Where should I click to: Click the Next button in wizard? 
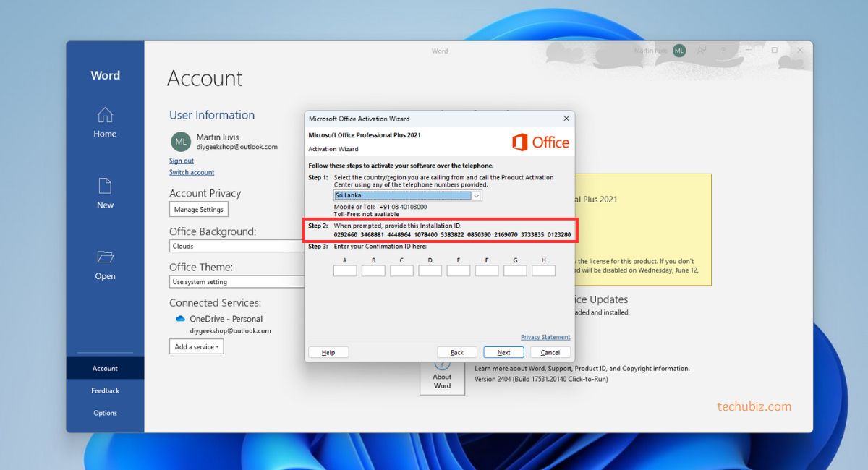pyautogui.click(x=503, y=353)
